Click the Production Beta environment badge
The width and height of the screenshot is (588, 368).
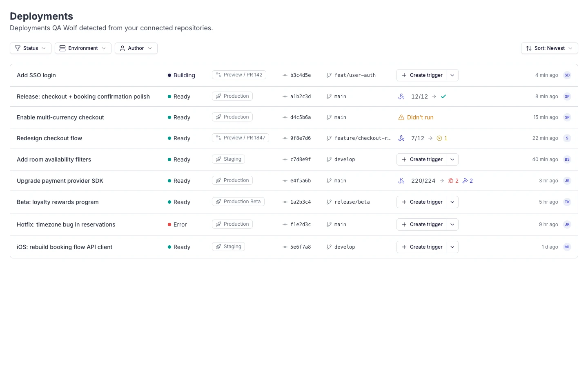238,202
